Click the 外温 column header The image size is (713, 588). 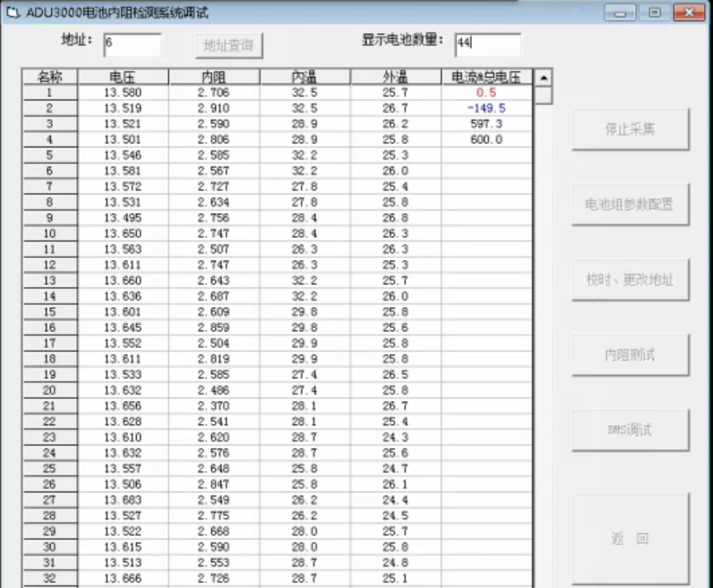[395, 77]
